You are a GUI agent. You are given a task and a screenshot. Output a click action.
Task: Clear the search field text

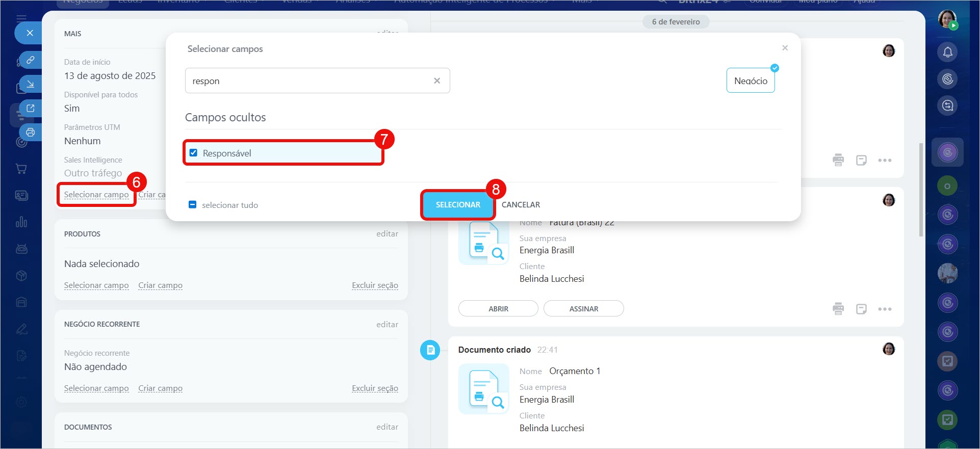[437, 81]
